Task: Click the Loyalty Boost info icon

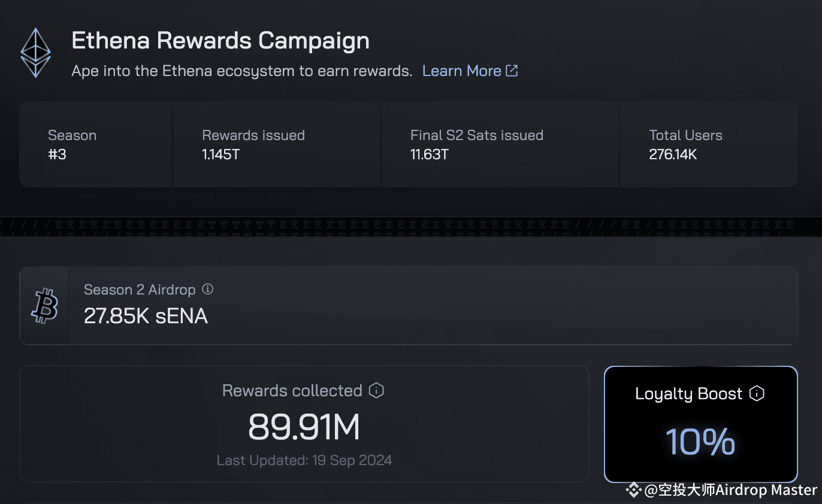Action: coord(757,394)
